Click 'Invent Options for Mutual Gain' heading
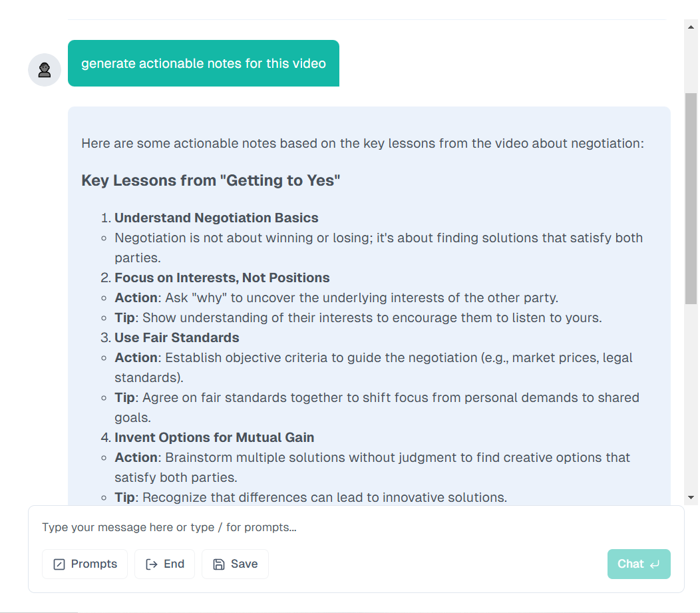Screen dimensions: 700x613 coord(214,437)
